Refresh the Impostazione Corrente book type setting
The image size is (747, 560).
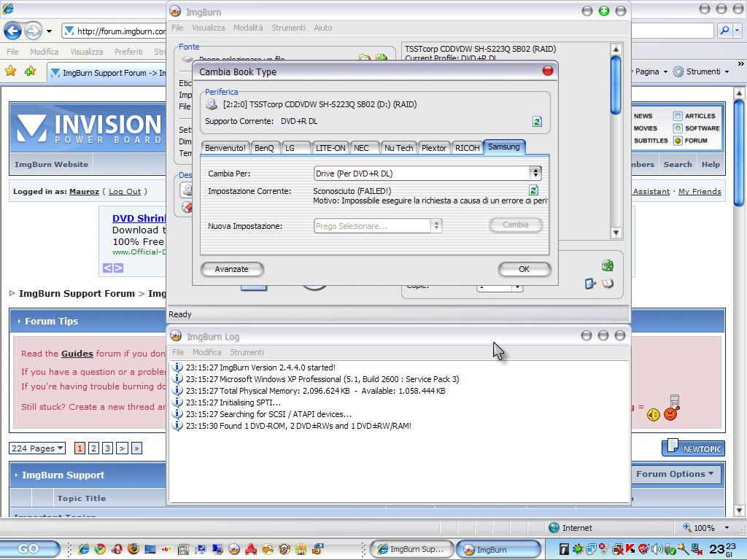533,190
